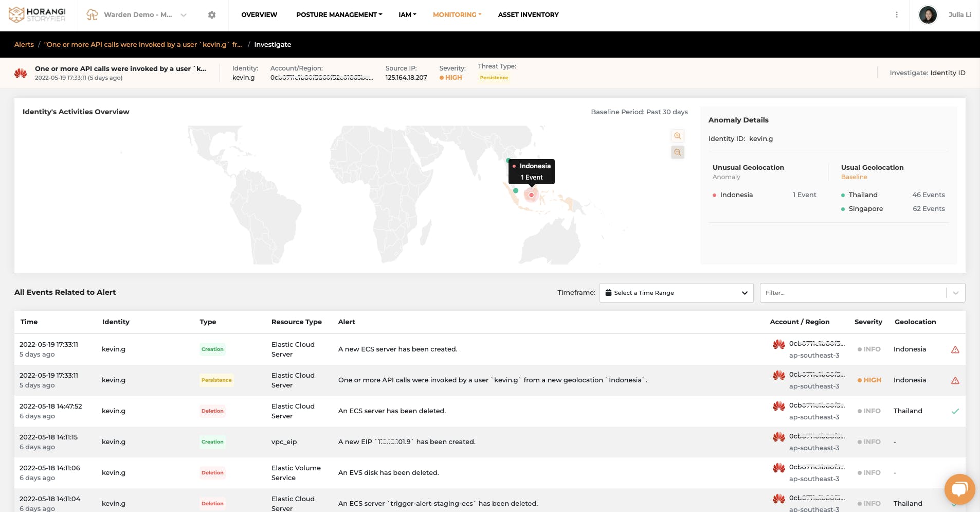Click 'A new ECS server has been created' alert
980x512 pixels.
(397, 349)
